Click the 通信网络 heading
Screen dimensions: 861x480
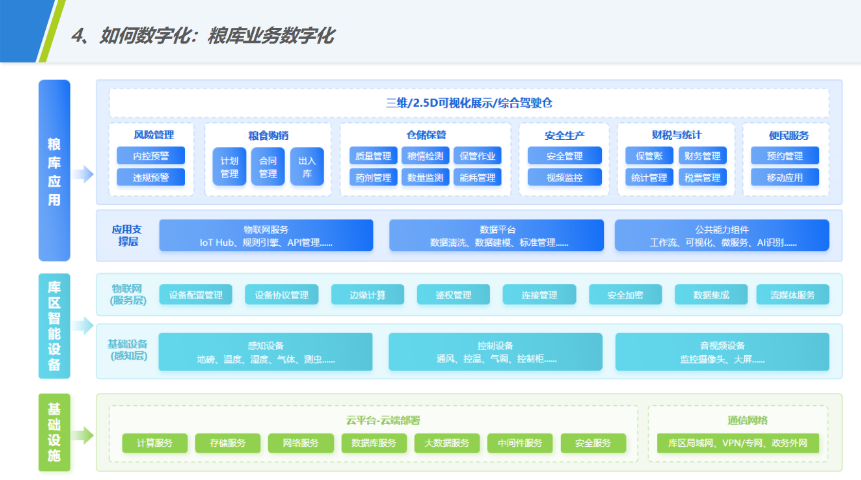(x=747, y=421)
